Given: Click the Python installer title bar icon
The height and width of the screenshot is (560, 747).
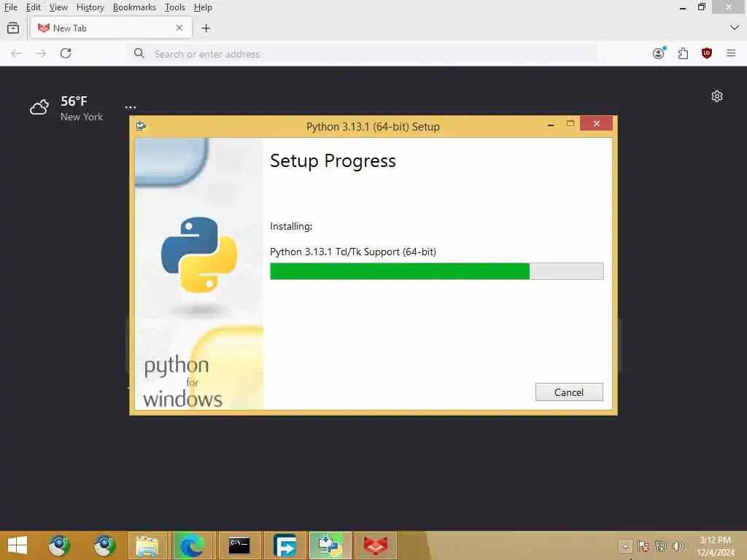Looking at the screenshot, I should click(141, 125).
